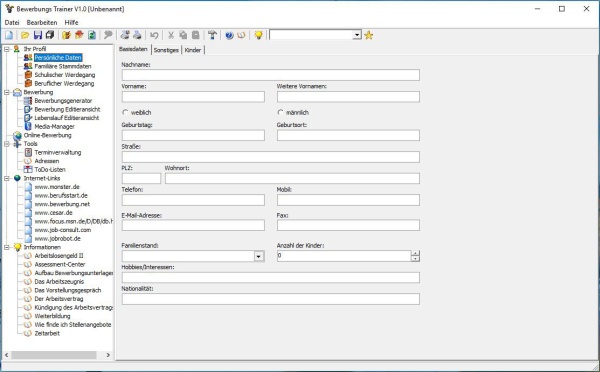Select Familiäre Stammdaten in the tree
600x372 pixels.
pos(63,66)
